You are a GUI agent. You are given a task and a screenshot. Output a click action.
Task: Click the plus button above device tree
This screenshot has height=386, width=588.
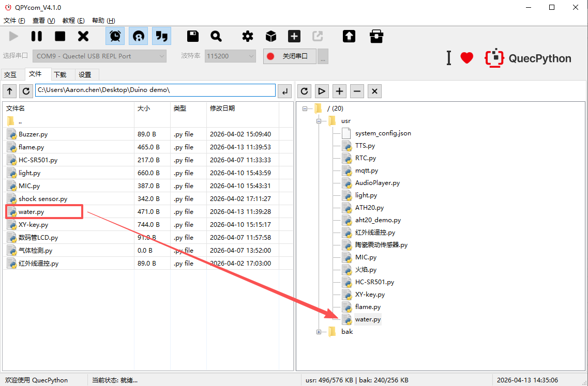coord(339,91)
